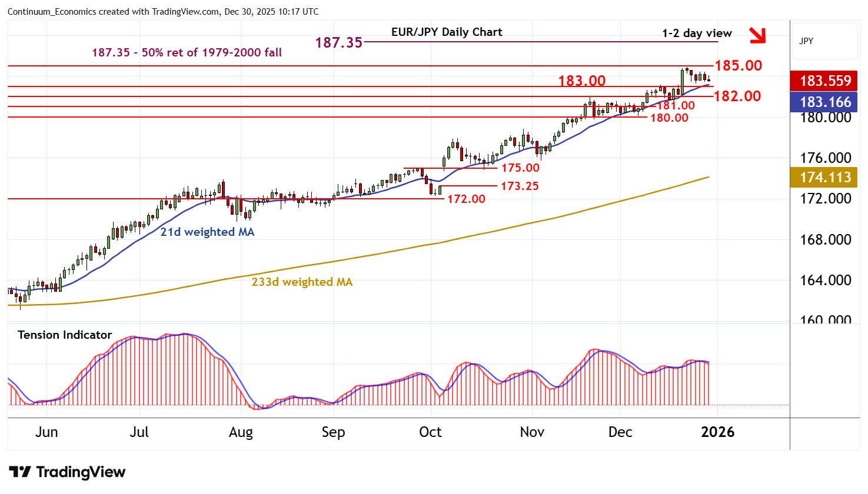Click the 172.00 support level label

(x=466, y=199)
